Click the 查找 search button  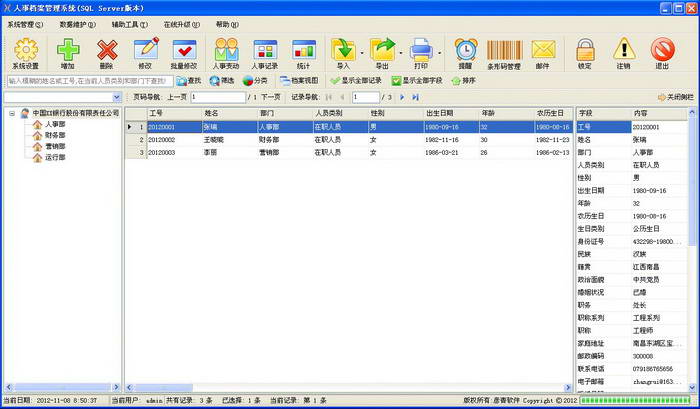[x=188, y=81]
